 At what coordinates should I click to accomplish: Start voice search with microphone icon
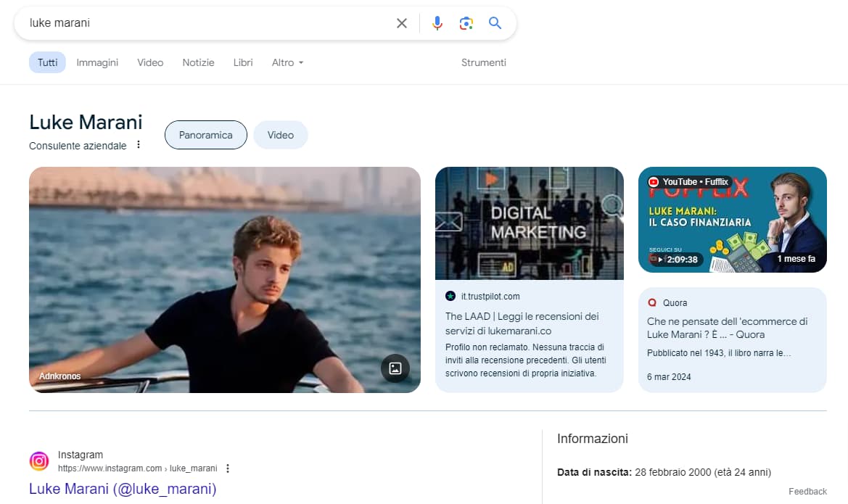point(437,23)
